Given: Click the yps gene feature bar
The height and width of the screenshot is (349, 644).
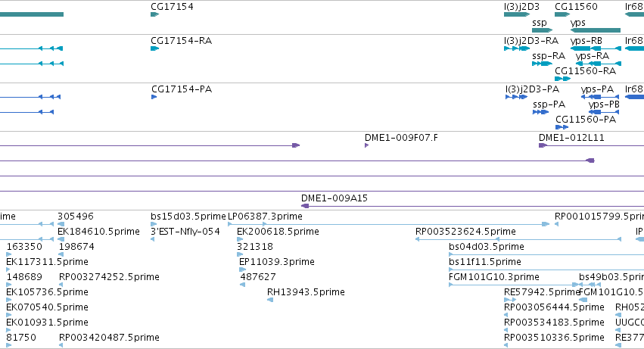Looking at the screenshot, I should coord(596,30).
